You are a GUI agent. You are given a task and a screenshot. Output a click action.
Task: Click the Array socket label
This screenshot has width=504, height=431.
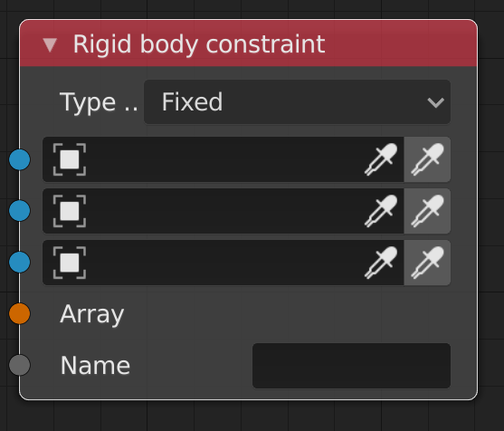[92, 314]
